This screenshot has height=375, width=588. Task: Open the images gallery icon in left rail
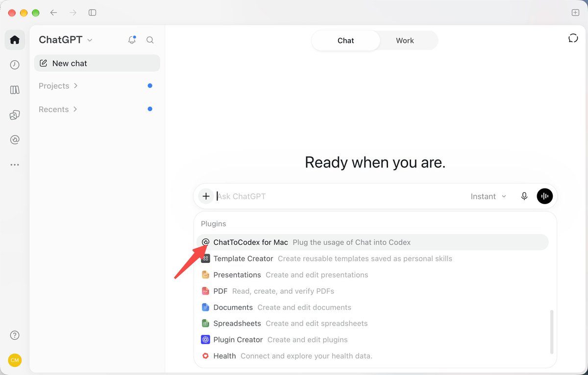(15, 115)
